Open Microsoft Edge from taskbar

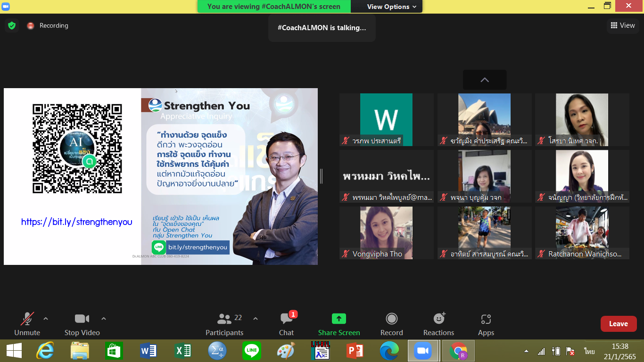tap(389, 351)
